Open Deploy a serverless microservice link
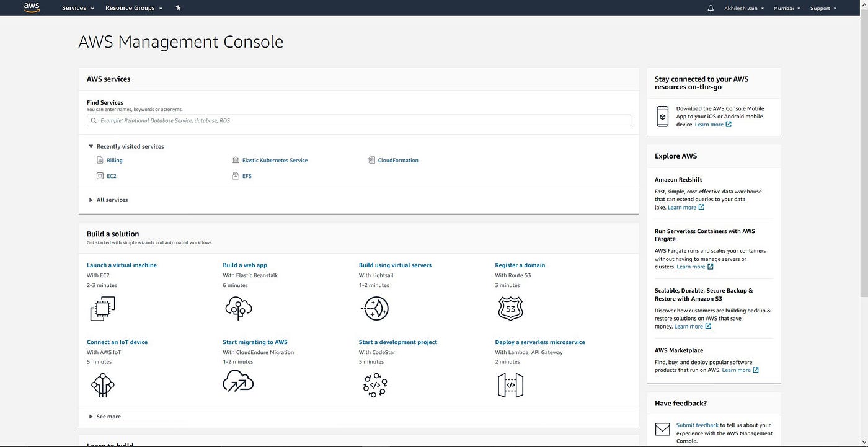868x447 pixels. [x=540, y=342]
